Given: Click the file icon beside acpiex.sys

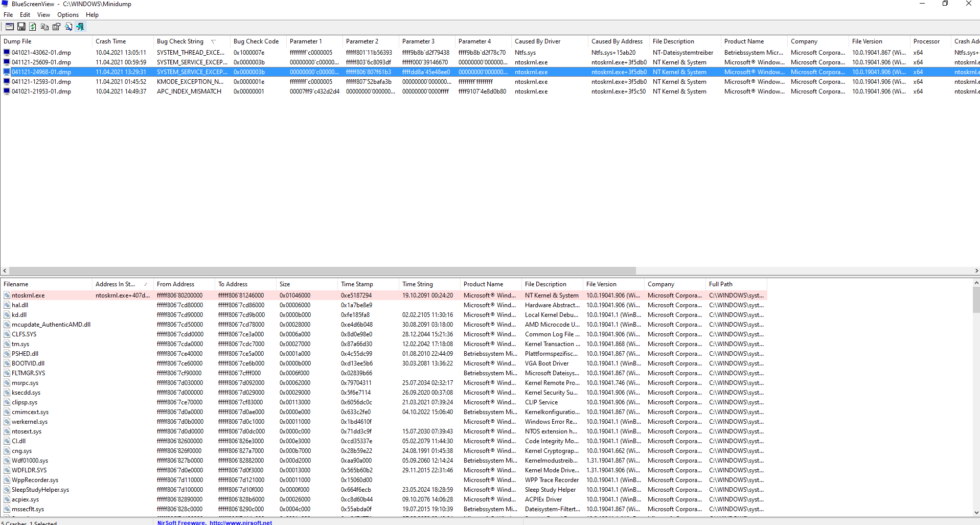Looking at the screenshot, I should [7, 499].
